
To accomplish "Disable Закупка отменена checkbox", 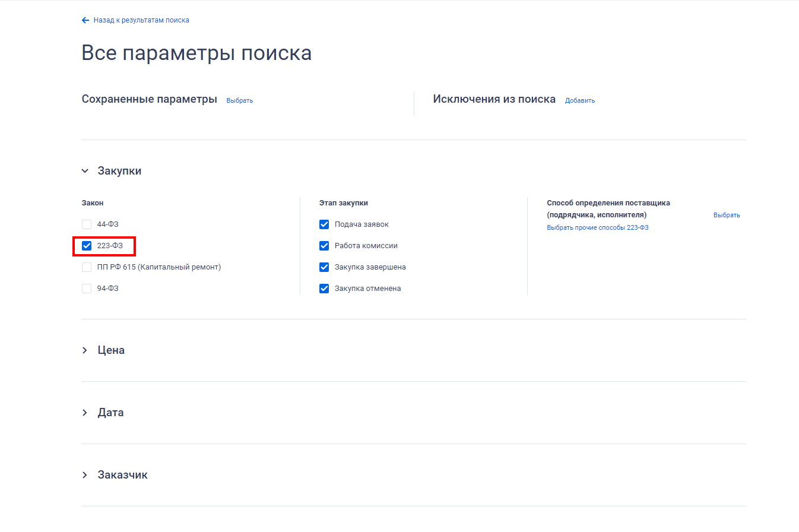I will (324, 289).
